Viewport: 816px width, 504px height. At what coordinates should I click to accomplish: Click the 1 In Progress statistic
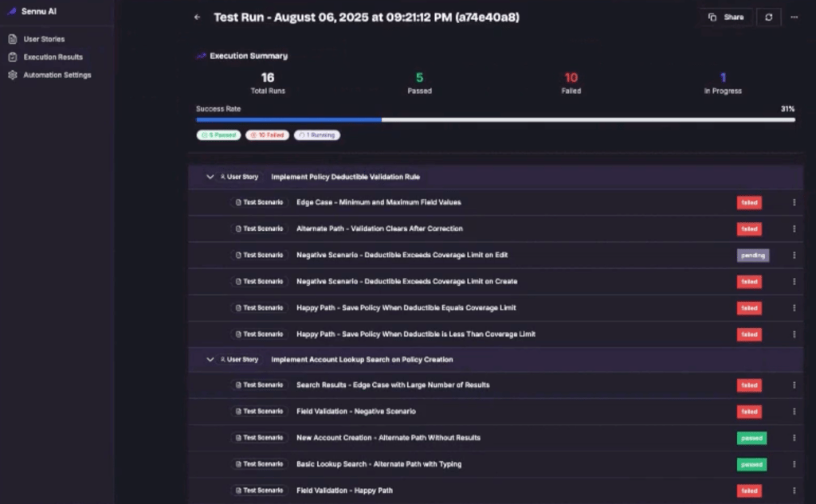pyautogui.click(x=722, y=84)
